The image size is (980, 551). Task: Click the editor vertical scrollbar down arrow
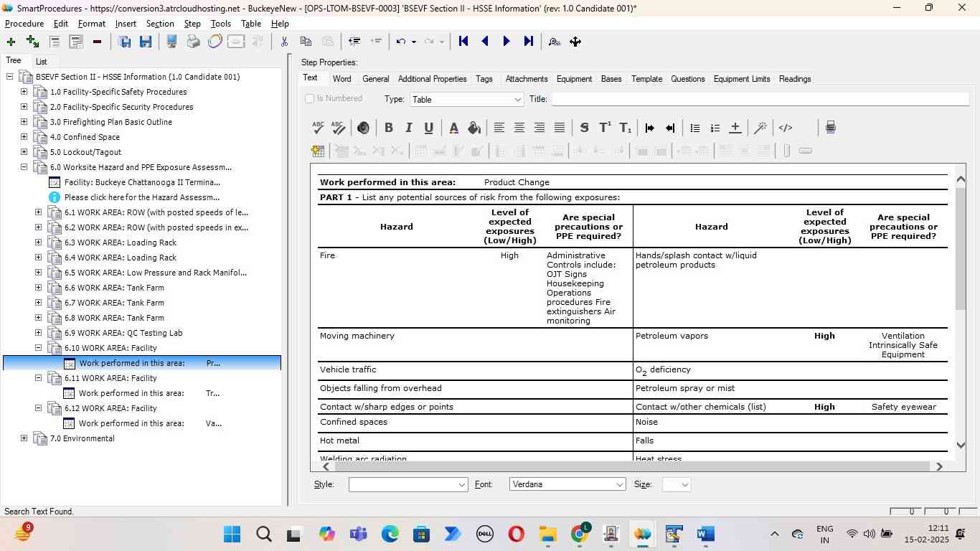pos(961,446)
